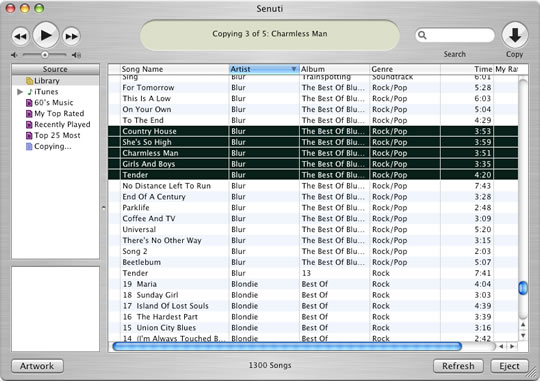Viewport: 540px width, 381px height.
Task: Open the Top 25 Most playlist
Action: coord(57,135)
